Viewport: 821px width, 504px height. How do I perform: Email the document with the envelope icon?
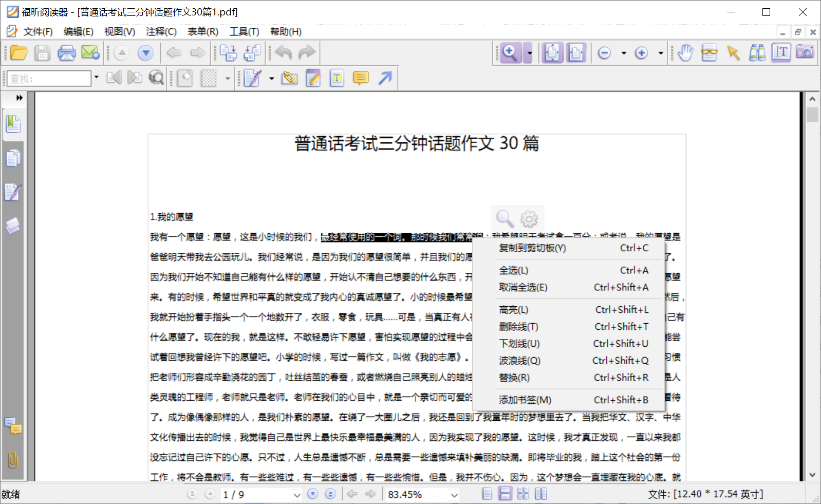tap(90, 53)
